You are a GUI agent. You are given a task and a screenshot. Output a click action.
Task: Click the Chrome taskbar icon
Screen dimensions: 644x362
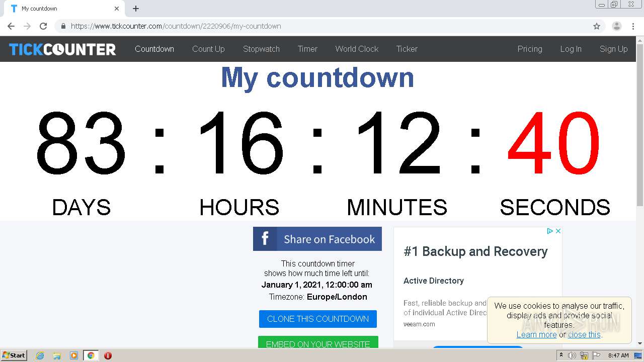[x=91, y=355]
